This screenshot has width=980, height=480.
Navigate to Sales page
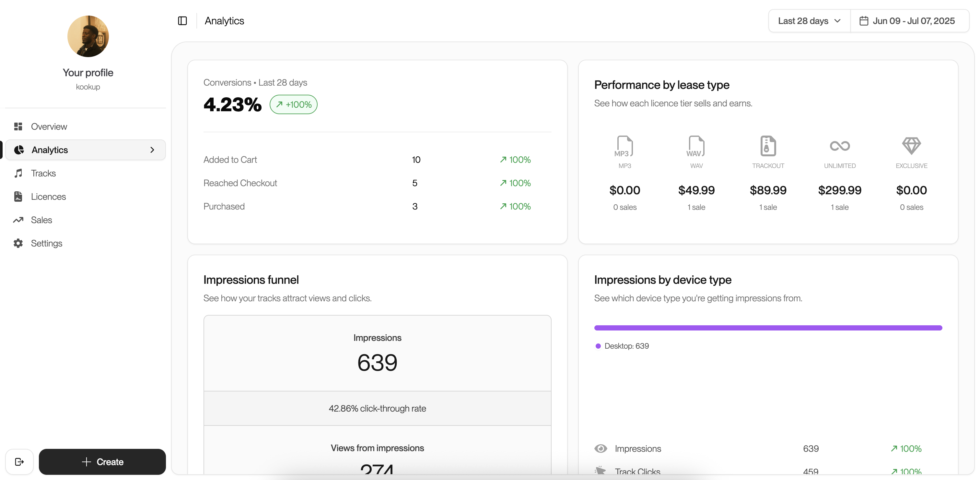click(85, 220)
